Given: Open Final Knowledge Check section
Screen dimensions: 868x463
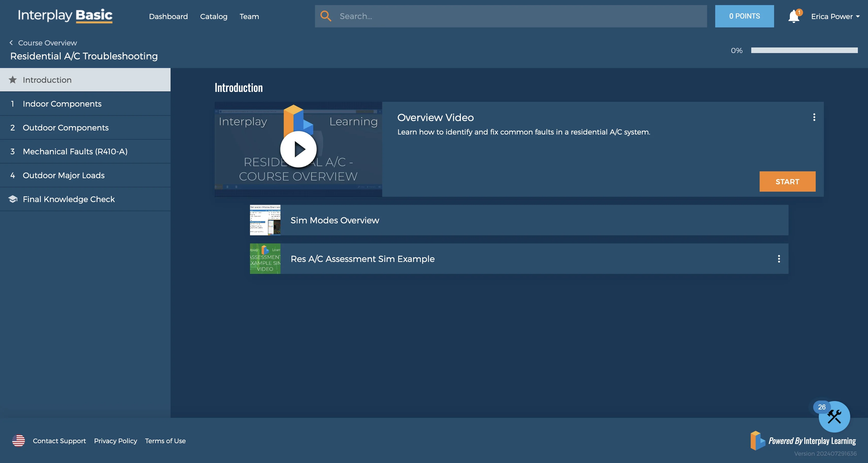Looking at the screenshot, I should point(85,199).
